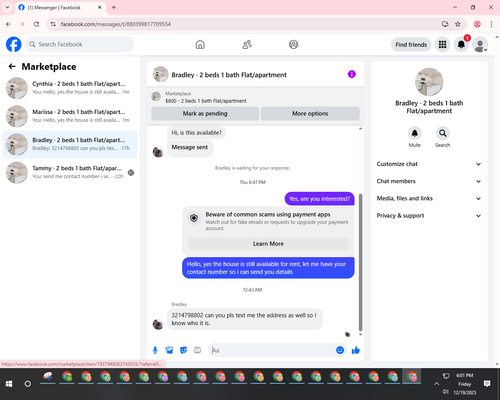The image size is (500, 400).
Task: Open the volume speaker tray icon
Action: point(446,392)
